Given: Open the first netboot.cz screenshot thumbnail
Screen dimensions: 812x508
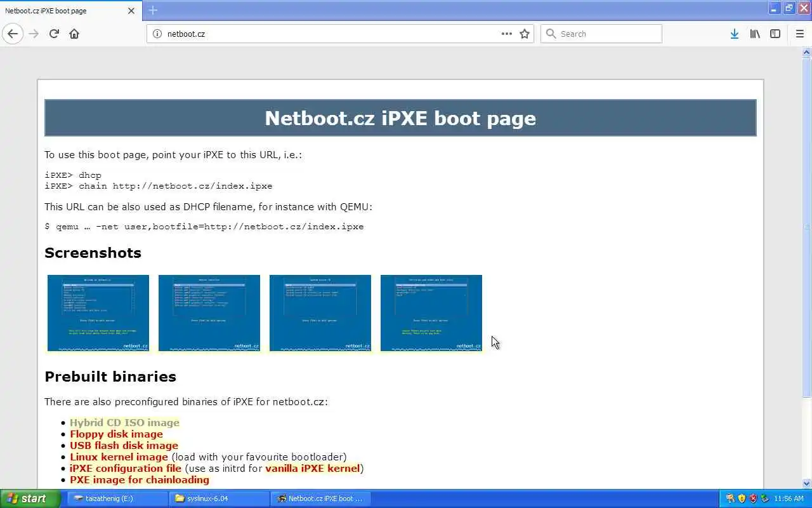Looking at the screenshot, I should tap(98, 312).
